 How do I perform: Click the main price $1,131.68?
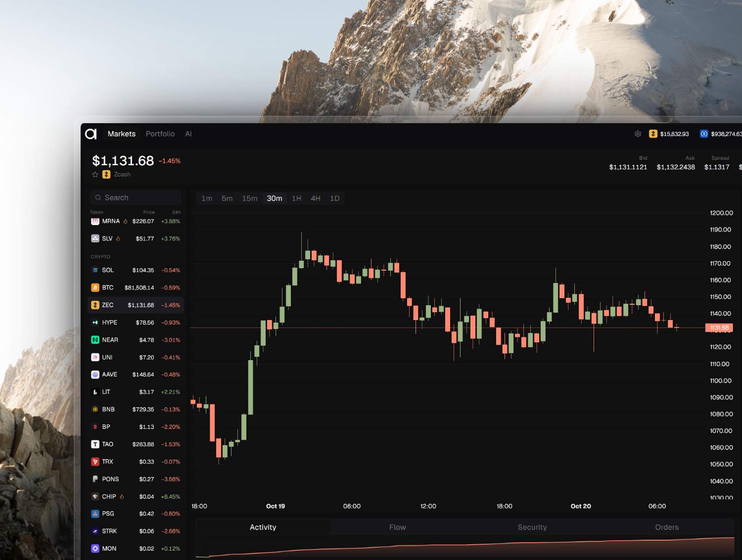click(x=123, y=161)
